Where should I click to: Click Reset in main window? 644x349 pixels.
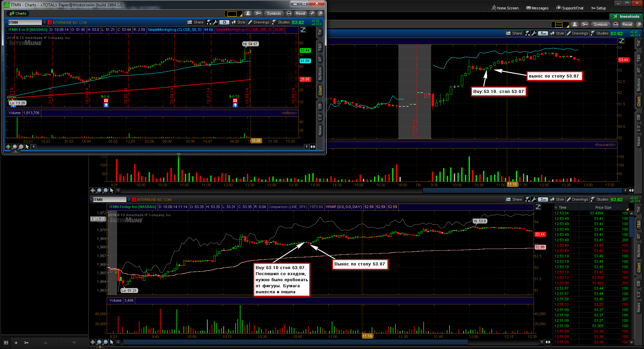point(627,24)
